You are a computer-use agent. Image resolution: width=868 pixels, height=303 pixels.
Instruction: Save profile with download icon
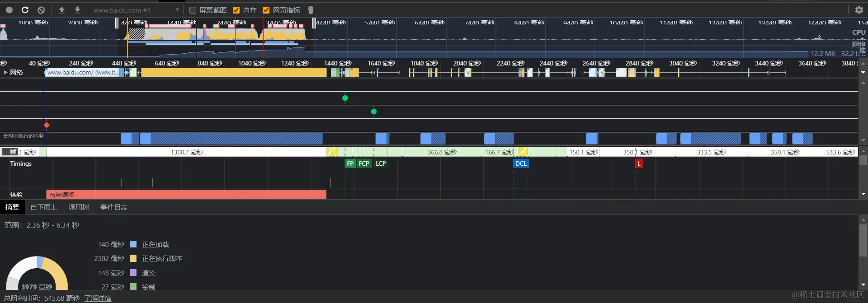click(78, 10)
